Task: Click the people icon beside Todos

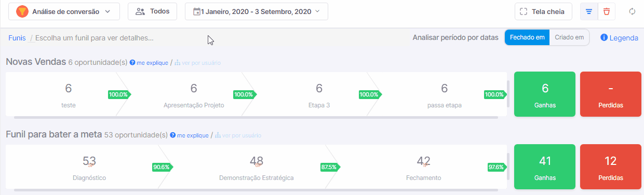Action: coord(140,11)
